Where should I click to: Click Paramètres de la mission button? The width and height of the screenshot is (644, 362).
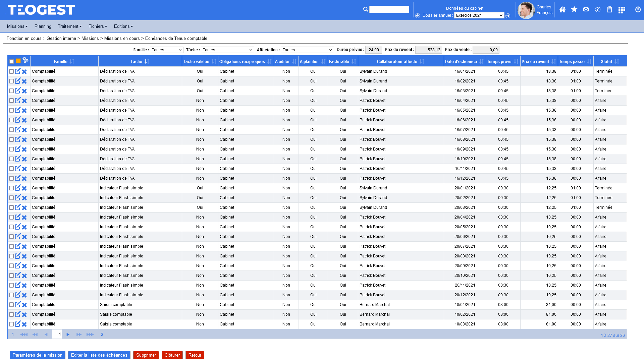click(x=38, y=355)
